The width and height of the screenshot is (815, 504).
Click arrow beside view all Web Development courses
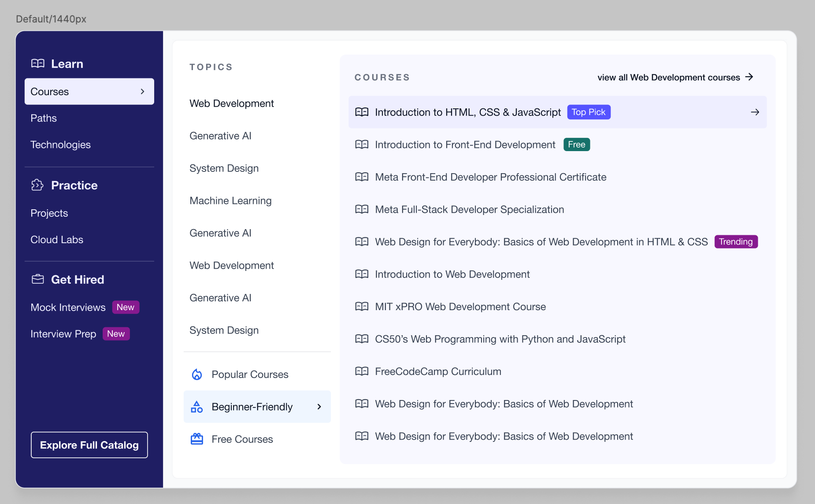tap(749, 77)
